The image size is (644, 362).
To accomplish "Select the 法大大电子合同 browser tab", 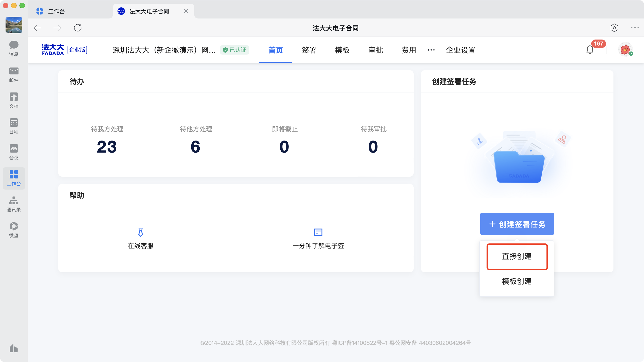I will click(154, 11).
